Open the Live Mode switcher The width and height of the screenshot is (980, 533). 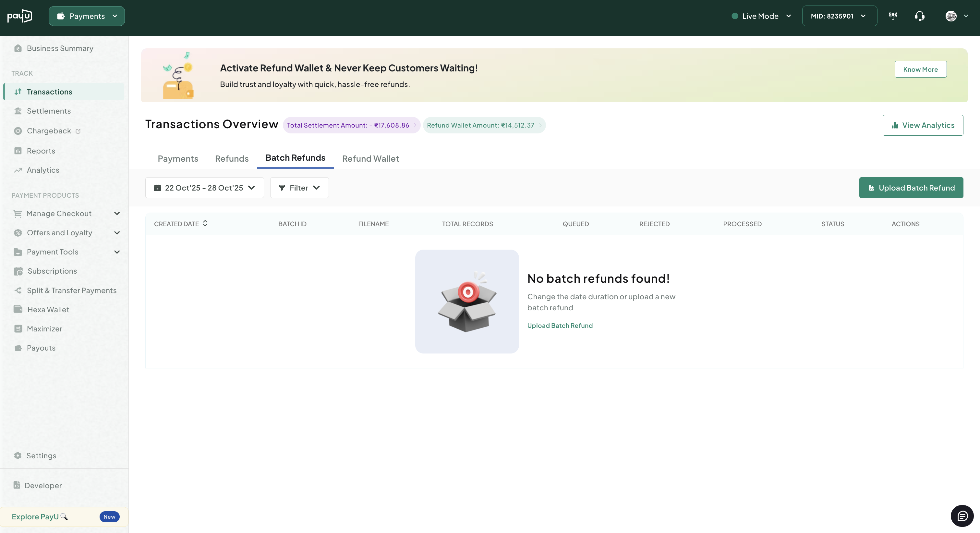[761, 16]
